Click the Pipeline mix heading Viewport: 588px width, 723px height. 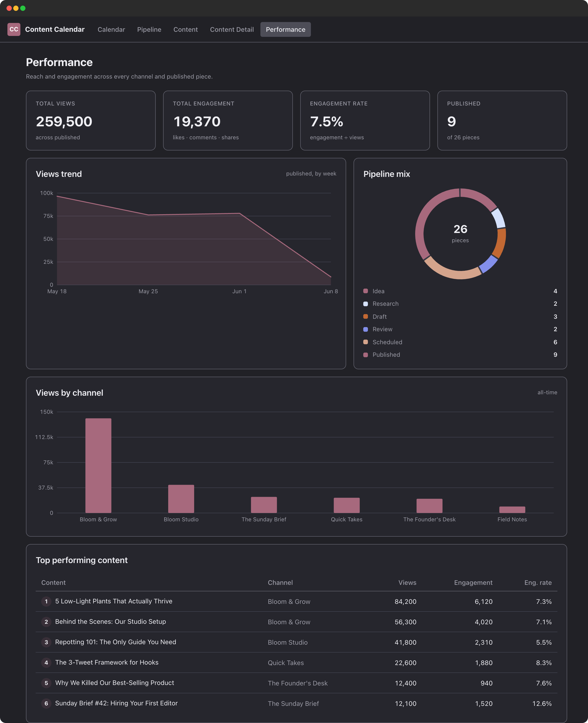coord(386,174)
